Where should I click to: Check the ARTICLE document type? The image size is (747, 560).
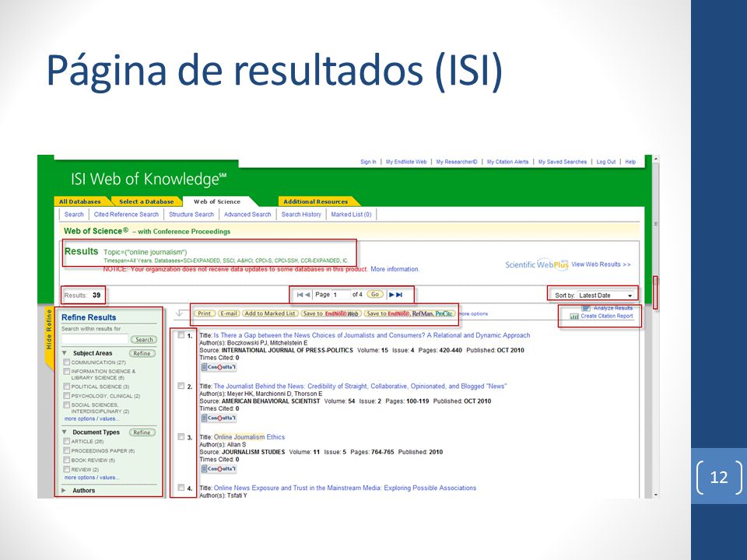tap(67, 442)
